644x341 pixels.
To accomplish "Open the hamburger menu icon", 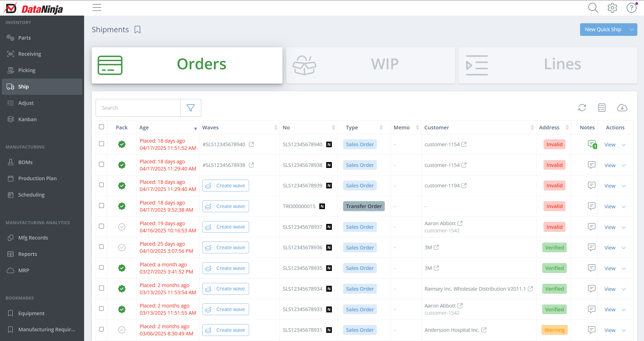I will [97, 8].
